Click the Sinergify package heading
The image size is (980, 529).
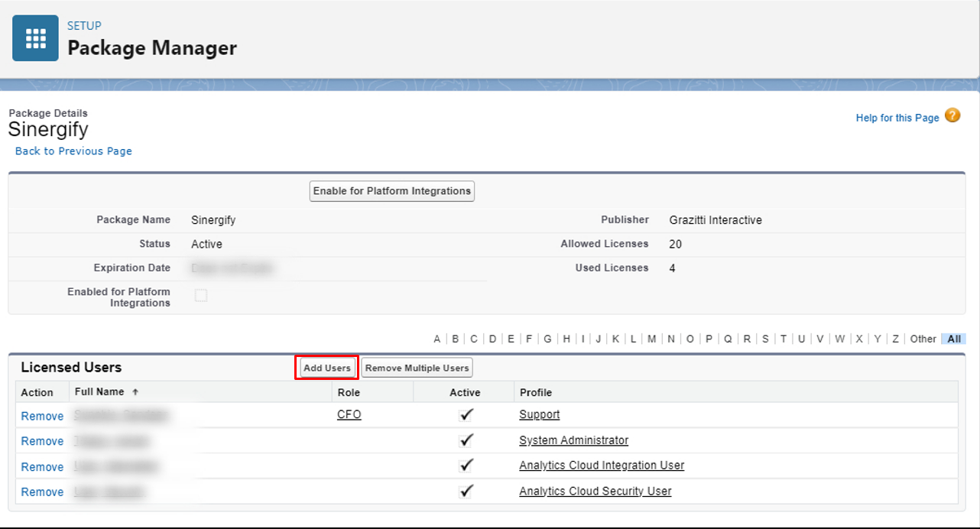[x=48, y=129]
